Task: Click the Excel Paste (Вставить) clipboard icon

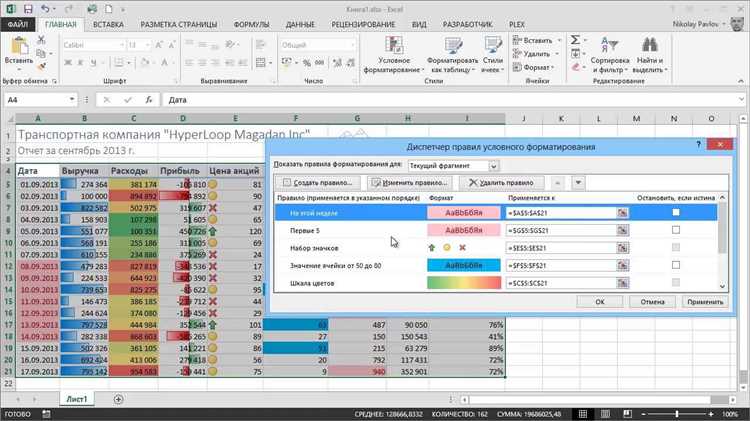Action: (x=19, y=46)
